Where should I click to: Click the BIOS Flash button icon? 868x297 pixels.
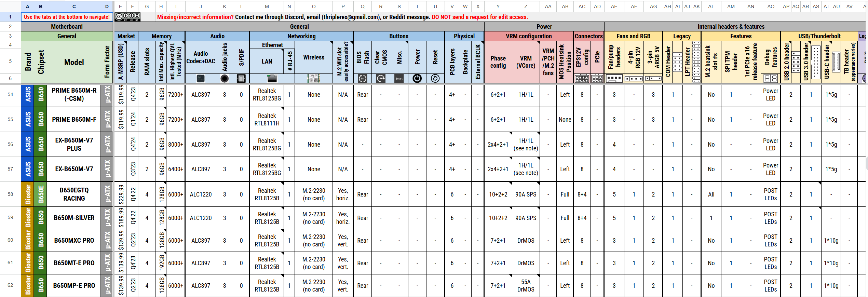[363, 79]
